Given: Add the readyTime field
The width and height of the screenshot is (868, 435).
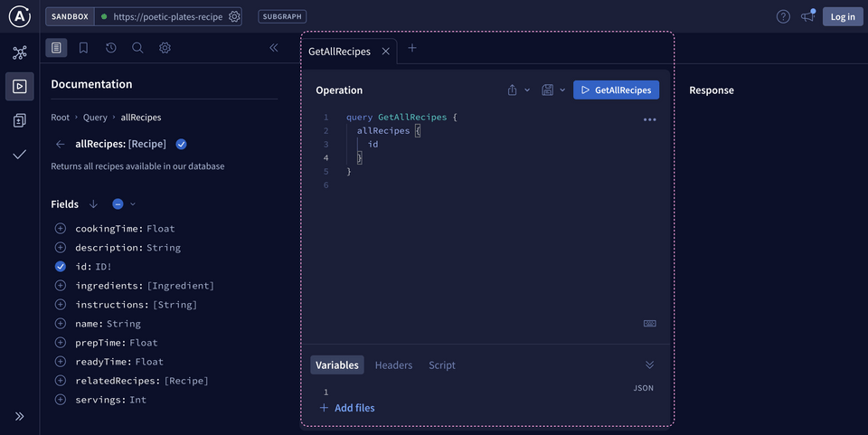Looking at the screenshot, I should [61, 362].
